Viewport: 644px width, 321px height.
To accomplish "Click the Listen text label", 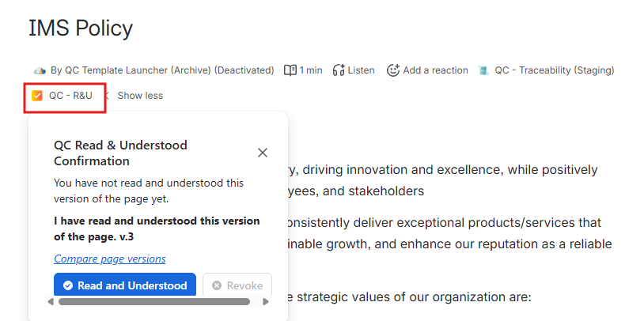I will pyautogui.click(x=361, y=70).
